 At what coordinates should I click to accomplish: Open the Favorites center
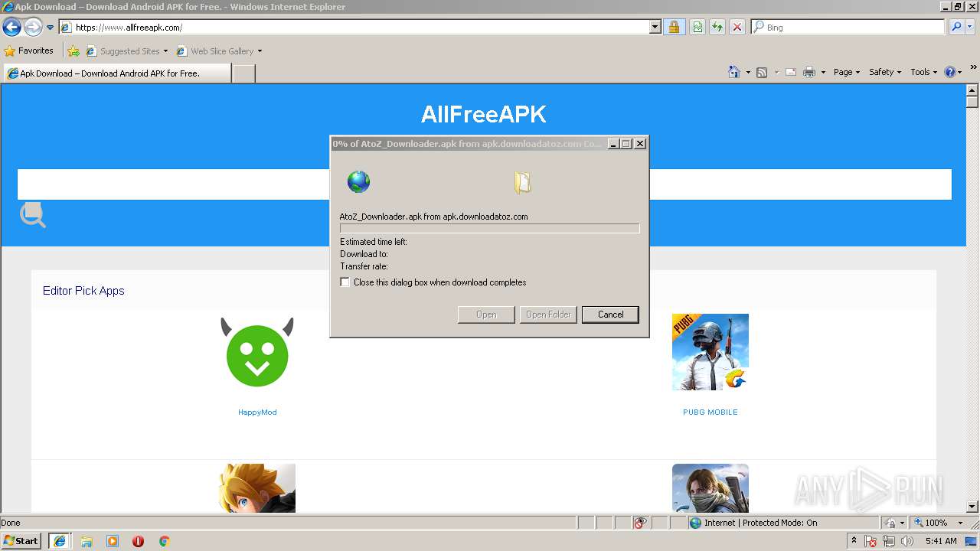29,51
